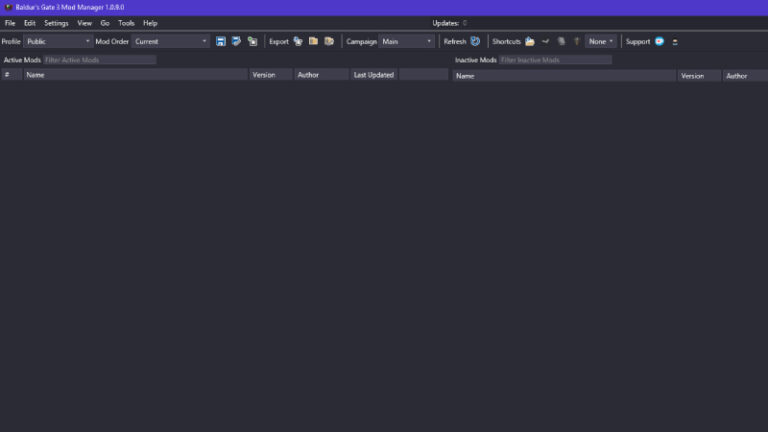The width and height of the screenshot is (768, 432).
Task: Click the first icon right of Export label
Action: pyautogui.click(x=298, y=41)
